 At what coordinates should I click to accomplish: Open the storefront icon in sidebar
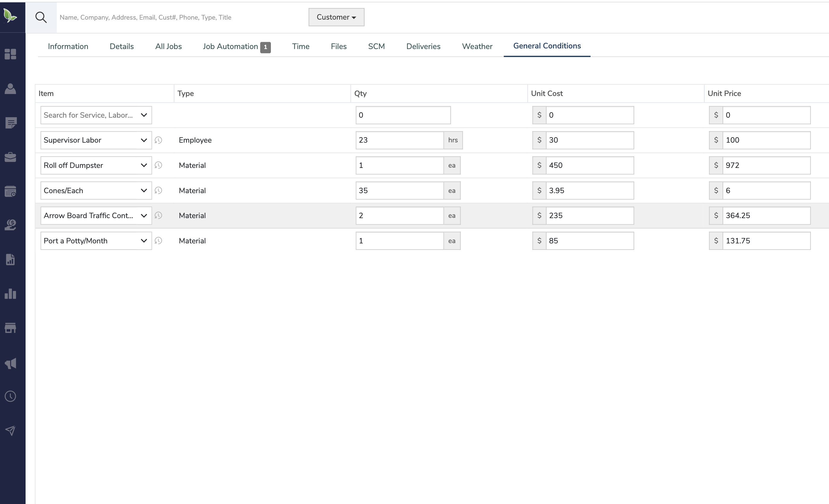coord(10,328)
